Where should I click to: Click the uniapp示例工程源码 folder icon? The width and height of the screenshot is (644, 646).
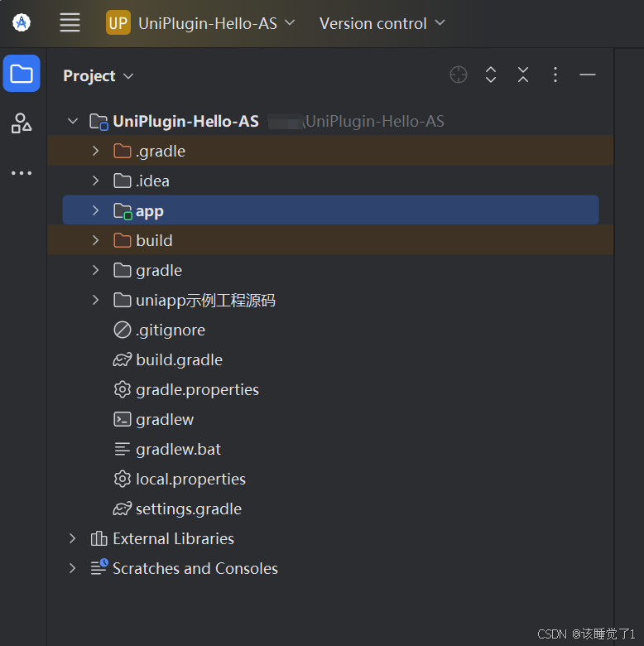tap(123, 300)
